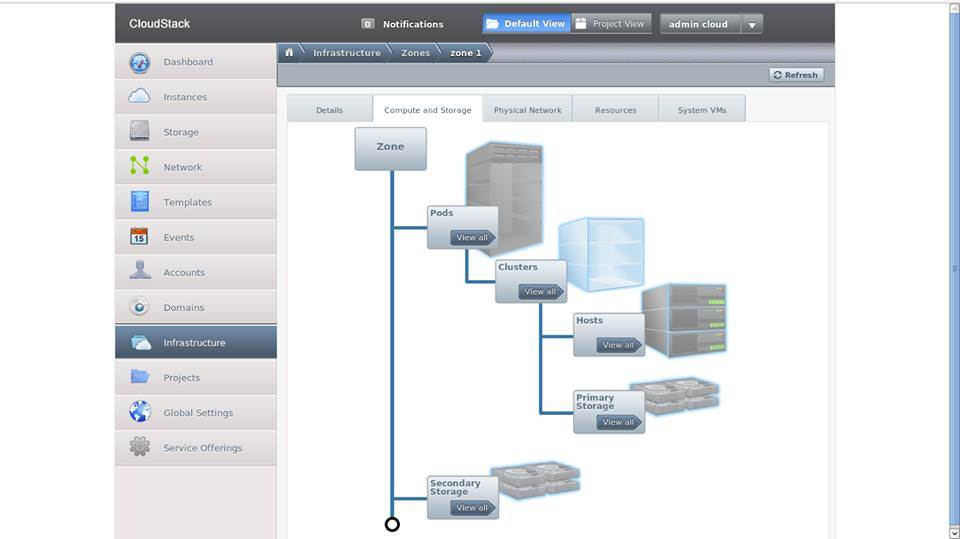The image size is (960, 539).
Task: Click the Dashboard gauge icon in sidebar
Action: tap(139, 62)
